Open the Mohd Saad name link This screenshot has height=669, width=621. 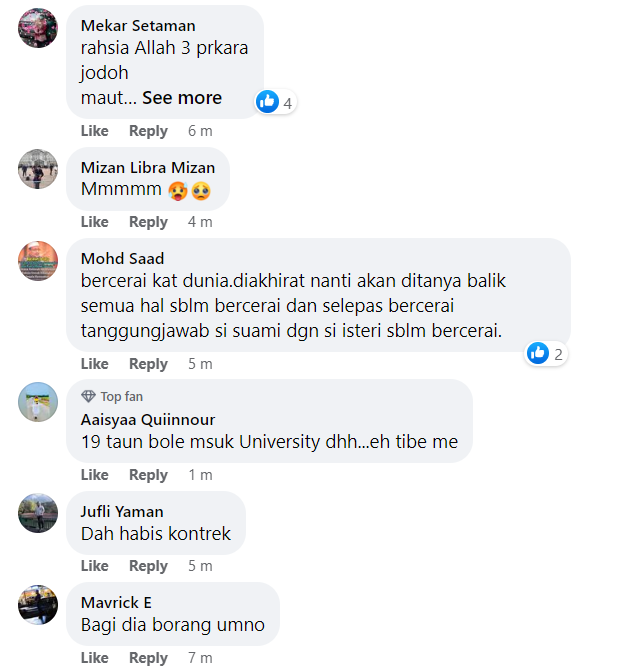pyautogui.click(x=122, y=259)
